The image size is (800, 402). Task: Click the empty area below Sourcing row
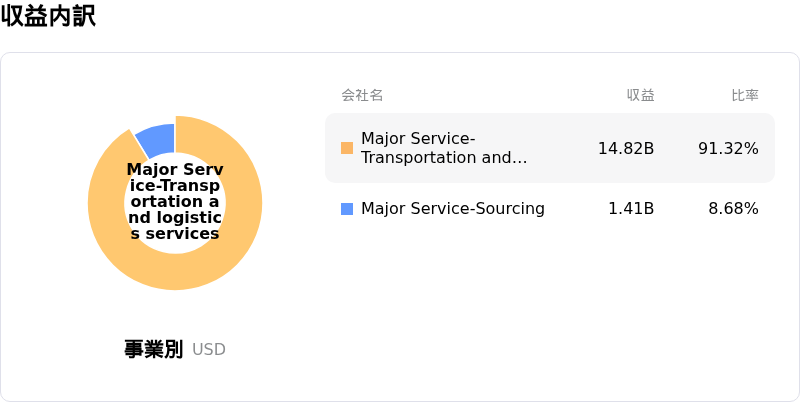(550, 300)
